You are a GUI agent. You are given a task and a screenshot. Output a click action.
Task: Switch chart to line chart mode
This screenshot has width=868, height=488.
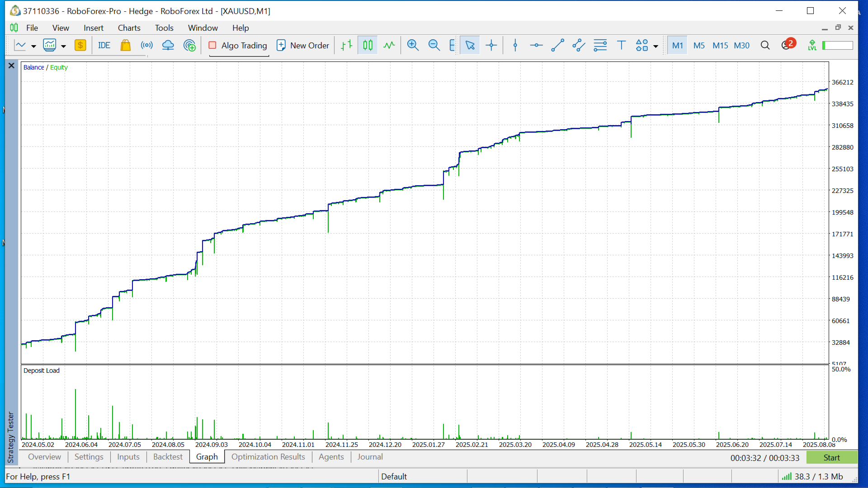click(389, 45)
